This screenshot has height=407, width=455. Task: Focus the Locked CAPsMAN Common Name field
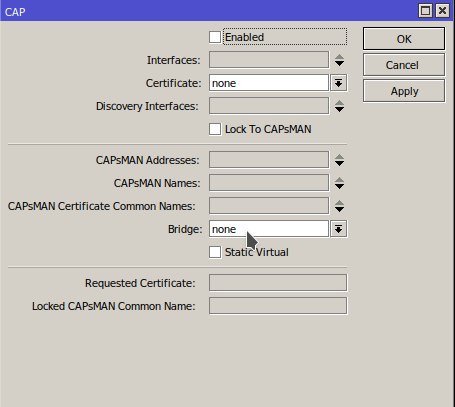click(x=278, y=306)
